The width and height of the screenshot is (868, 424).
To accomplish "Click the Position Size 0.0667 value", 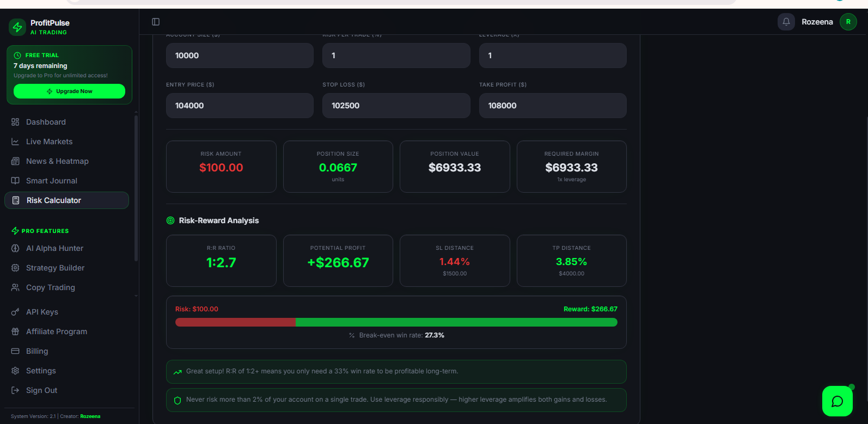I will pyautogui.click(x=338, y=168).
